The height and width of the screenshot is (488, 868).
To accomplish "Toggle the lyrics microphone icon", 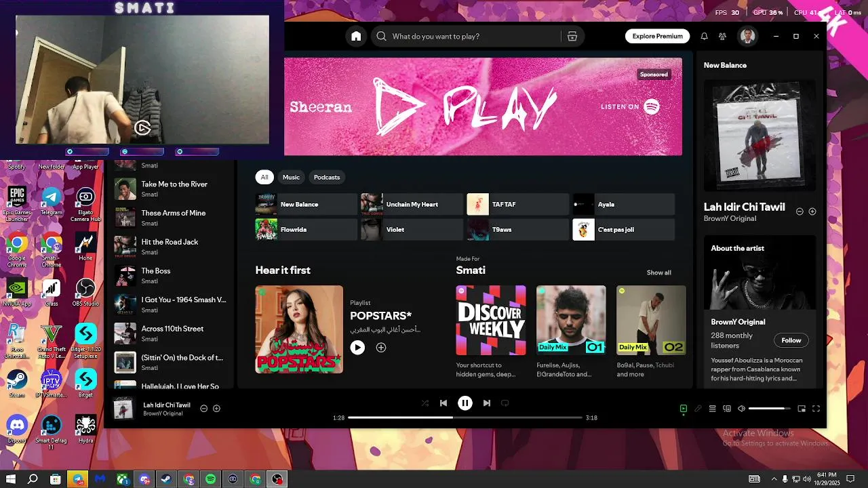I will pos(698,409).
